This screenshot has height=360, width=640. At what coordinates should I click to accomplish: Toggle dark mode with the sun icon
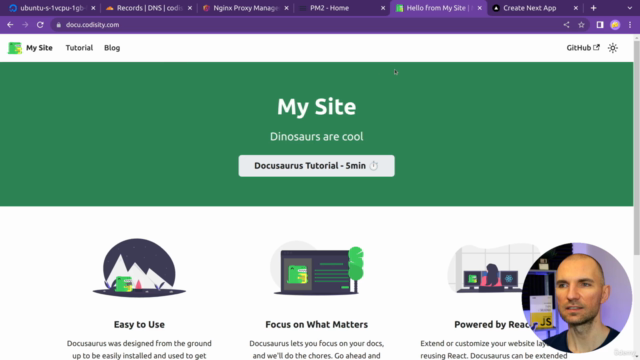pyautogui.click(x=613, y=48)
